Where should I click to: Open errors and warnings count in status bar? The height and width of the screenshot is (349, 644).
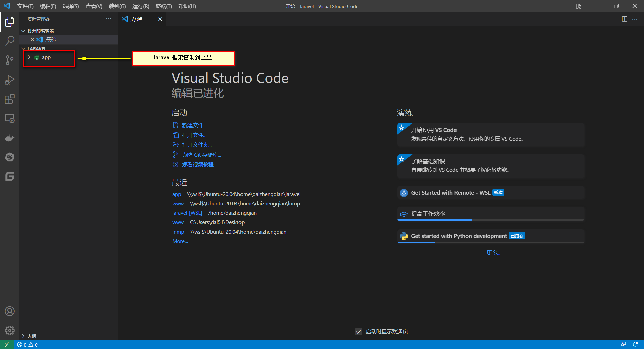pyautogui.click(x=28, y=345)
